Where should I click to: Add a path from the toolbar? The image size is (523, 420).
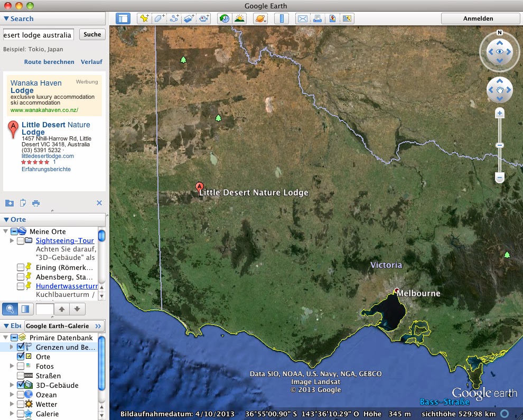tap(174, 18)
